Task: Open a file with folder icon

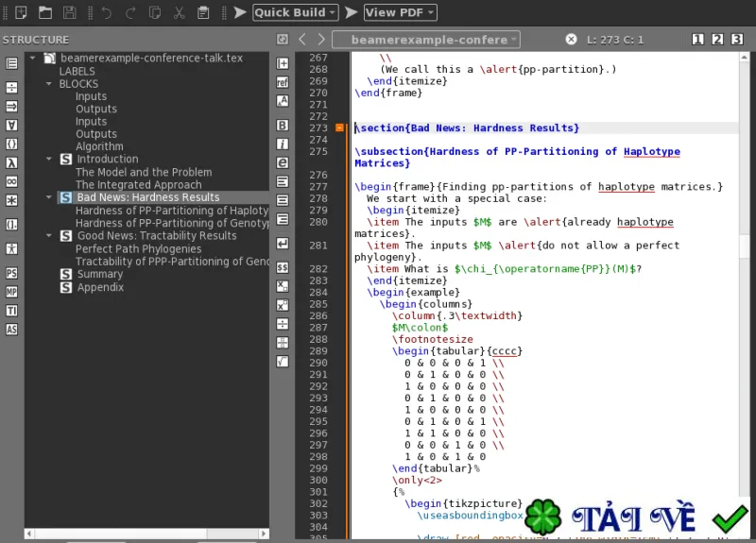Action: (45, 12)
